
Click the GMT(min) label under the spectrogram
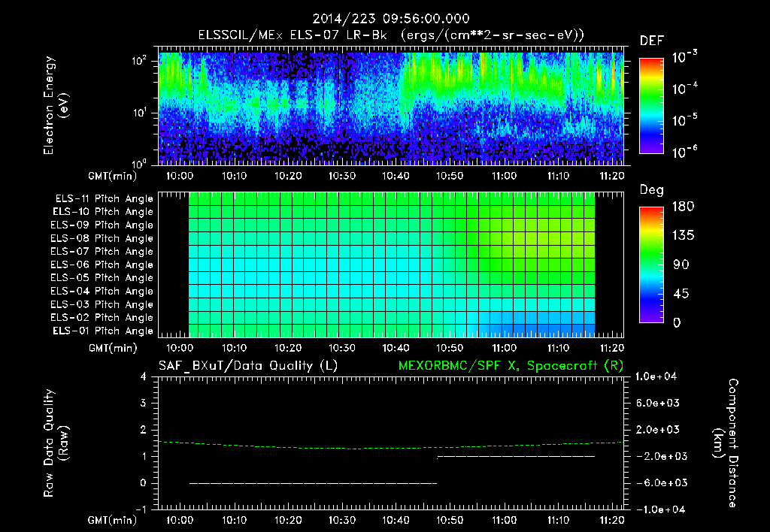[x=113, y=176]
